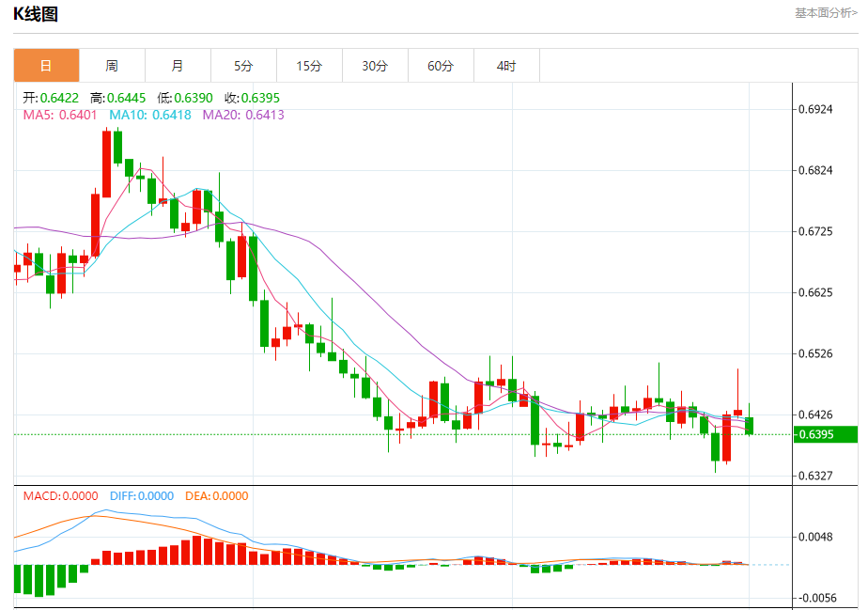Click the 0.6327 price axis label
The image size is (868, 610).
click(815, 476)
